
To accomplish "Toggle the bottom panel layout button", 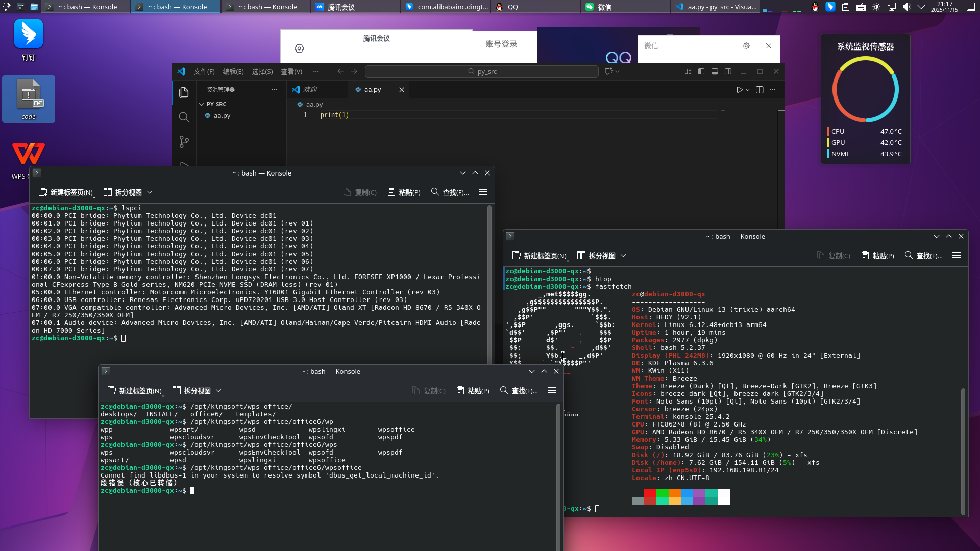I will point(715,71).
